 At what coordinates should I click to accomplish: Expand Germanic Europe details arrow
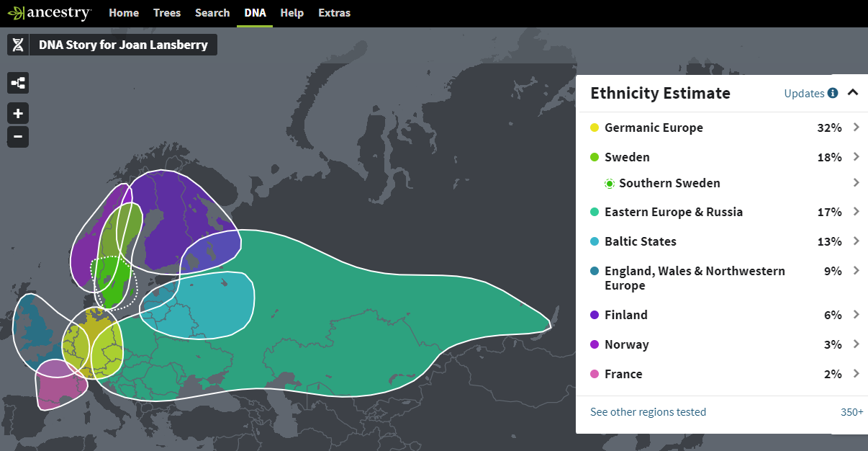[x=856, y=128]
